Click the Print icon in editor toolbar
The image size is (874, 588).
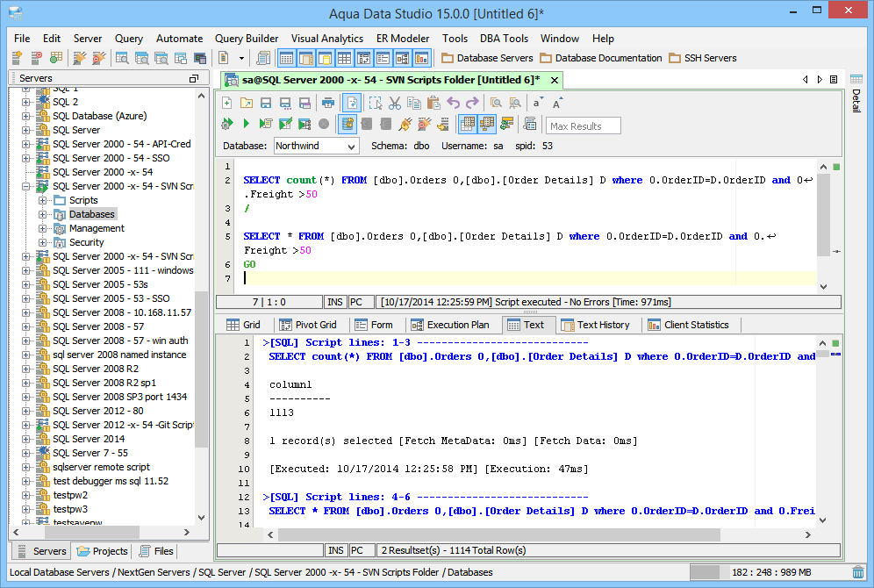[326, 103]
